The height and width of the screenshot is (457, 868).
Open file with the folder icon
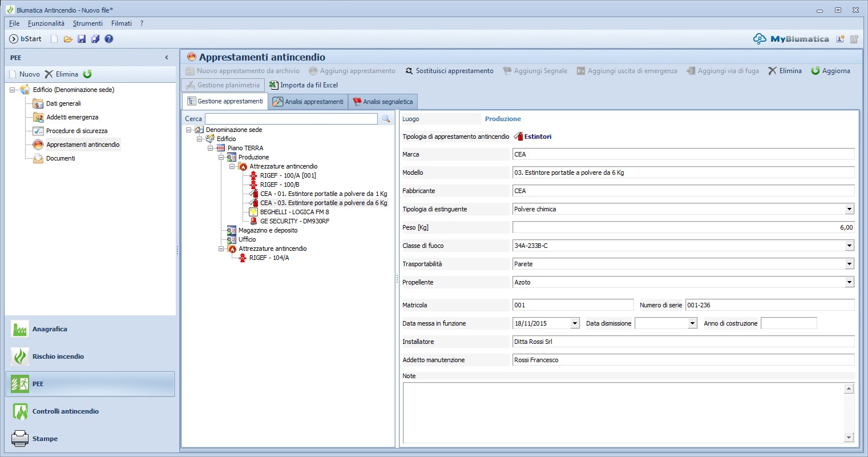coord(68,39)
